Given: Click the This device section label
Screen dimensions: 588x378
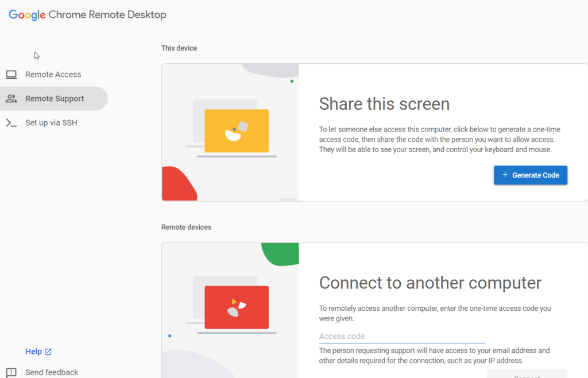Looking at the screenshot, I should [179, 48].
